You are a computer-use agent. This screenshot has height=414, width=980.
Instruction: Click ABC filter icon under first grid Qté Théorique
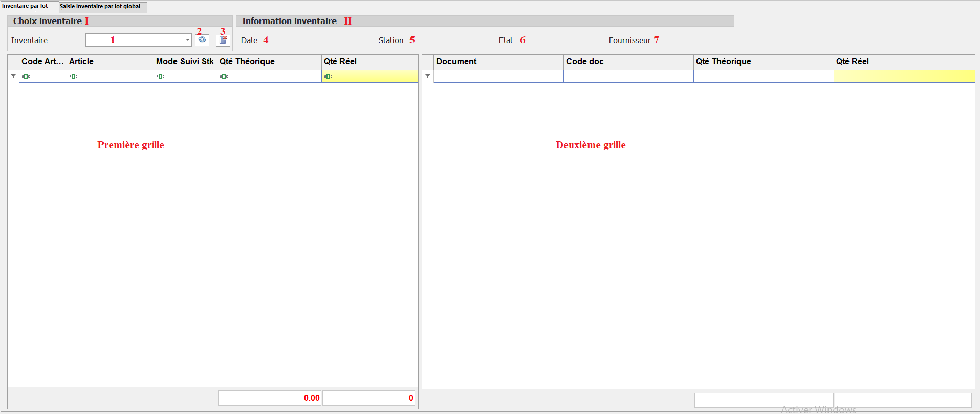[224, 76]
